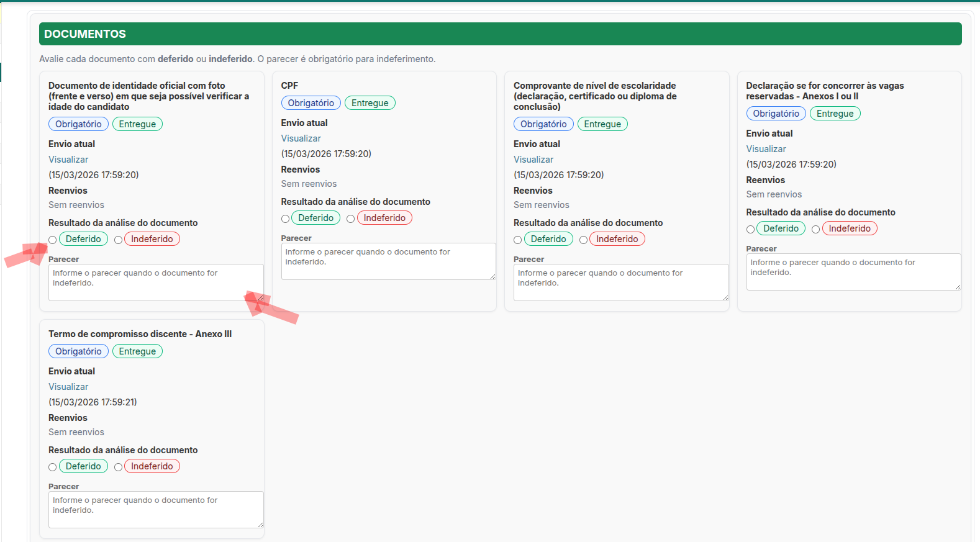The height and width of the screenshot is (542, 980).
Task: Focus the CPF Parecer text area
Action: (388, 261)
